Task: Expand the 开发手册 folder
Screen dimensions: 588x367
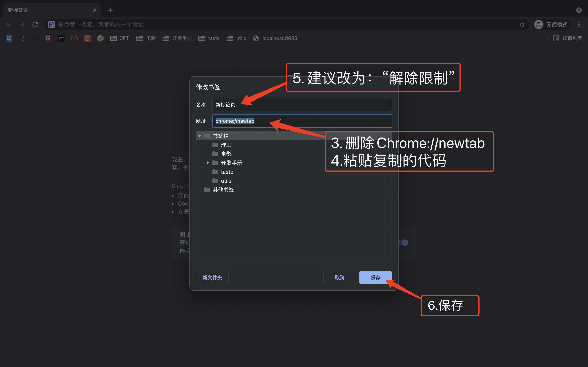Action: click(208, 163)
